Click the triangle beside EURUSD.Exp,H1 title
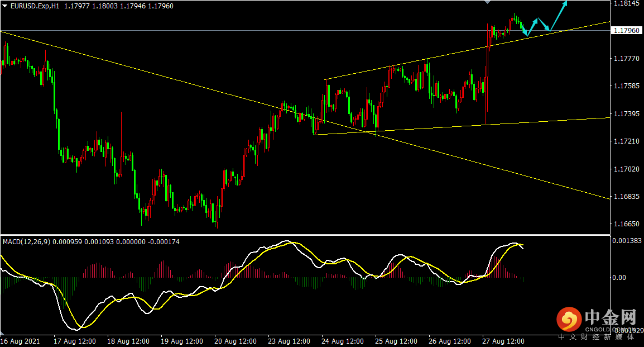644x347 pixels. [5, 6]
